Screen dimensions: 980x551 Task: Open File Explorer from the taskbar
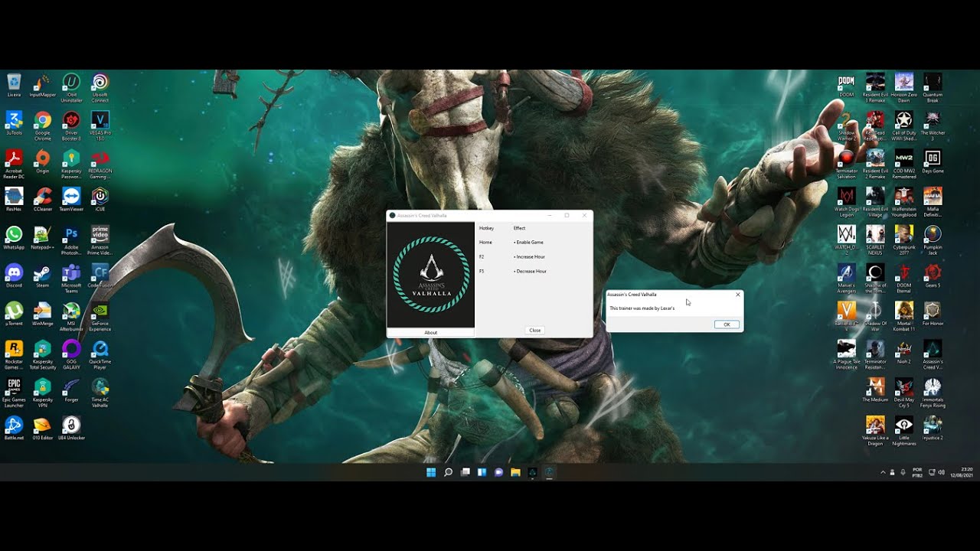[x=515, y=472]
